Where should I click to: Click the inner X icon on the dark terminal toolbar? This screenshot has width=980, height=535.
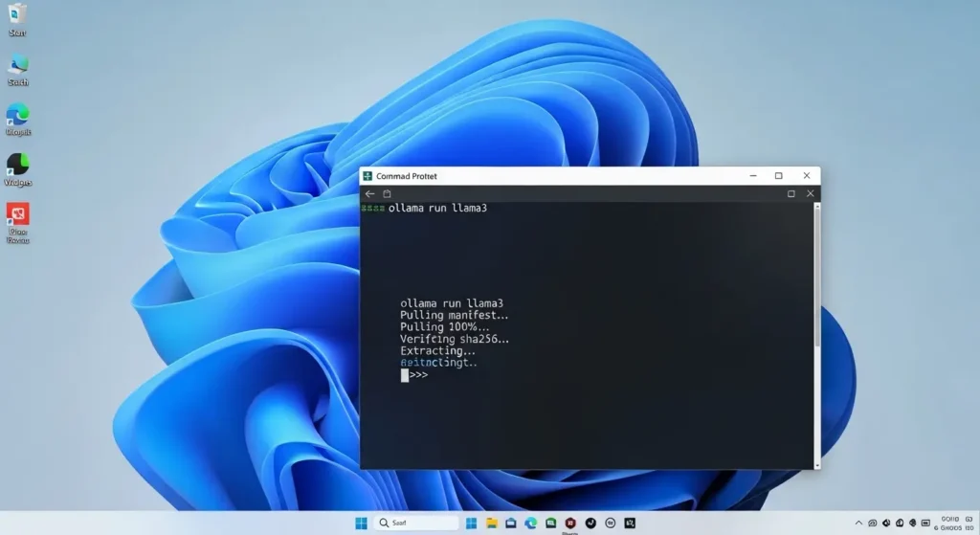[x=810, y=193]
